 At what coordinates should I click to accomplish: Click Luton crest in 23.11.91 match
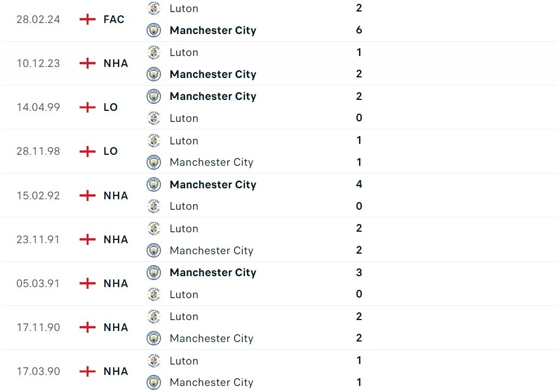pos(154,228)
